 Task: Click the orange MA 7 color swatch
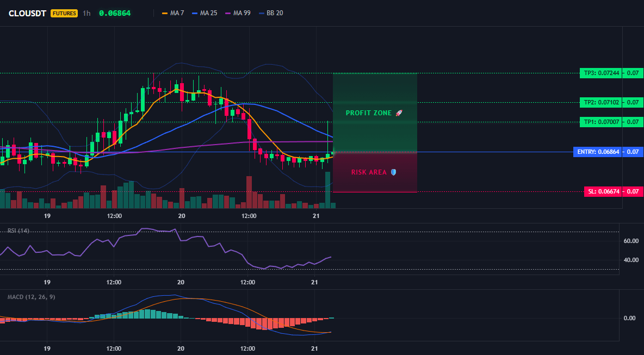click(165, 13)
